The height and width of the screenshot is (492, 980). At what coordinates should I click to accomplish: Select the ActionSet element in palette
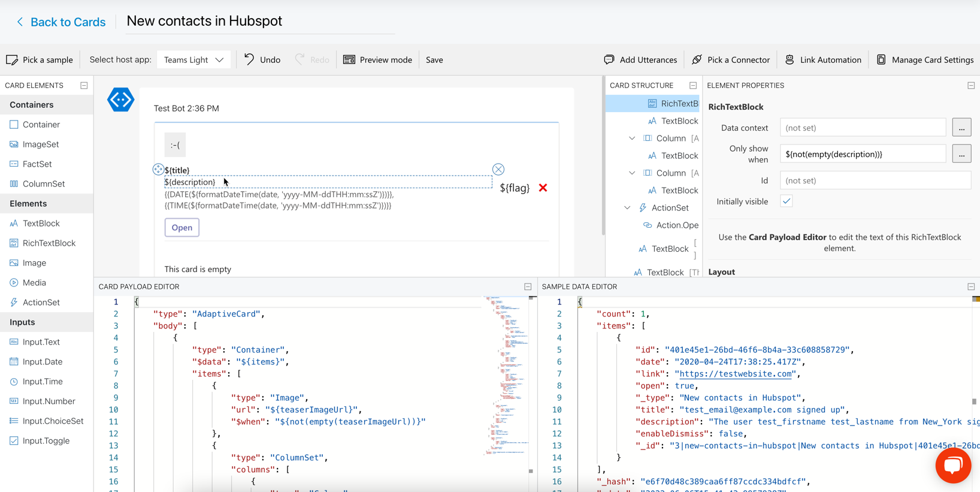pos(47,302)
